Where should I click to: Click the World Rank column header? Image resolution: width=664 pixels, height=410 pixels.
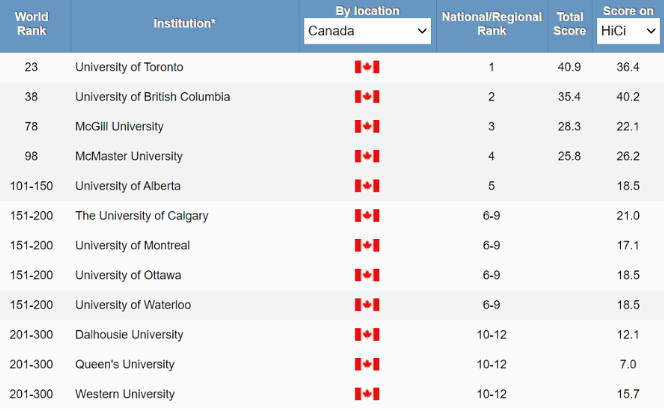point(32,24)
